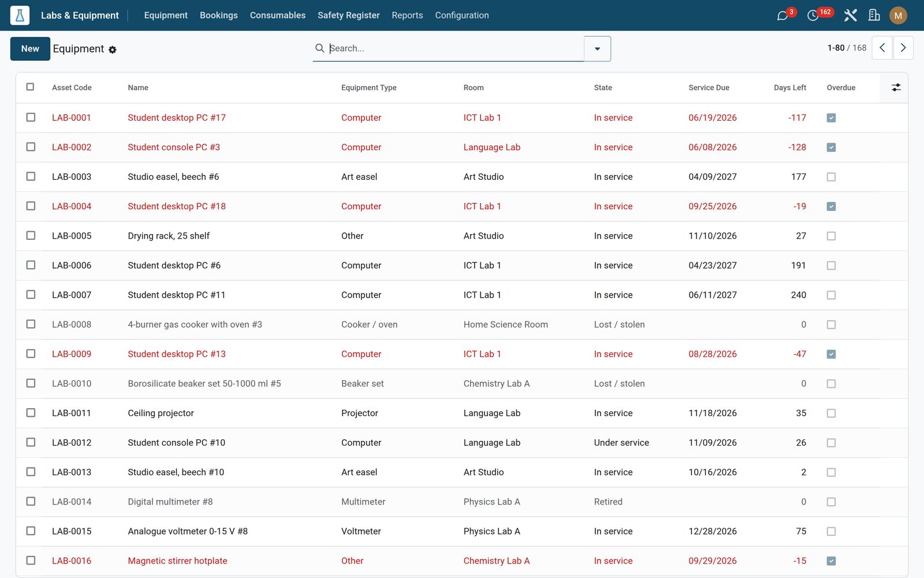
Task: Open the company building switcher icon
Action: (x=874, y=16)
